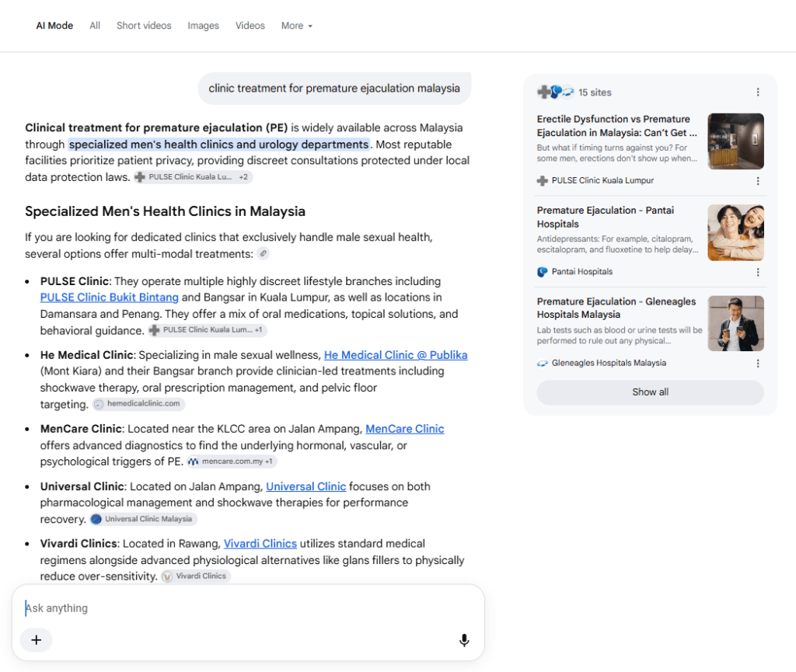Expand the +2 sources chip in intro
Image resolution: width=796 pixels, height=672 pixels.
[243, 177]
